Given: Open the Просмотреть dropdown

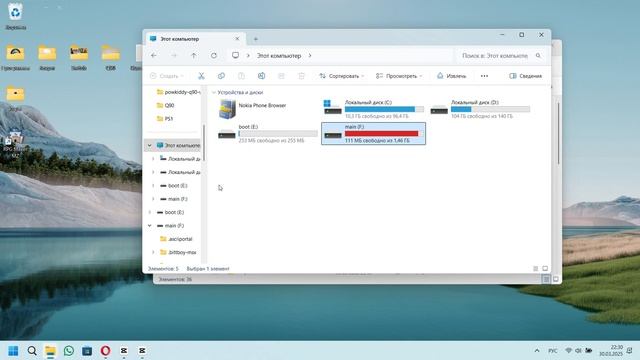Looking at the screenshot, I should [399, 76].
